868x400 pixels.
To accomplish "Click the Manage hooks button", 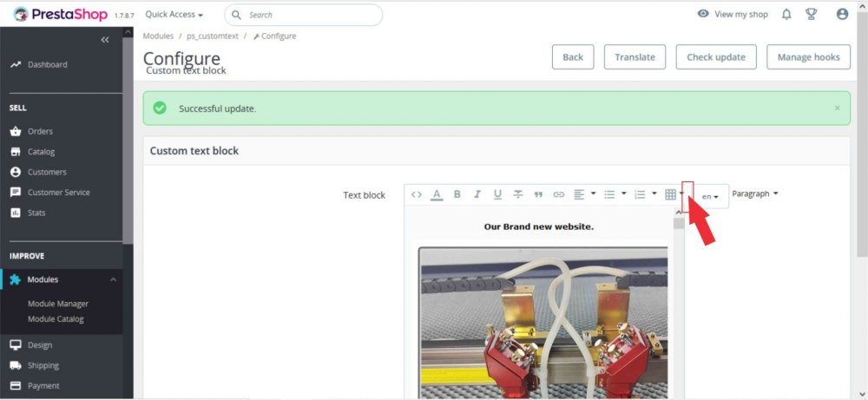I will tap(809, 57).
